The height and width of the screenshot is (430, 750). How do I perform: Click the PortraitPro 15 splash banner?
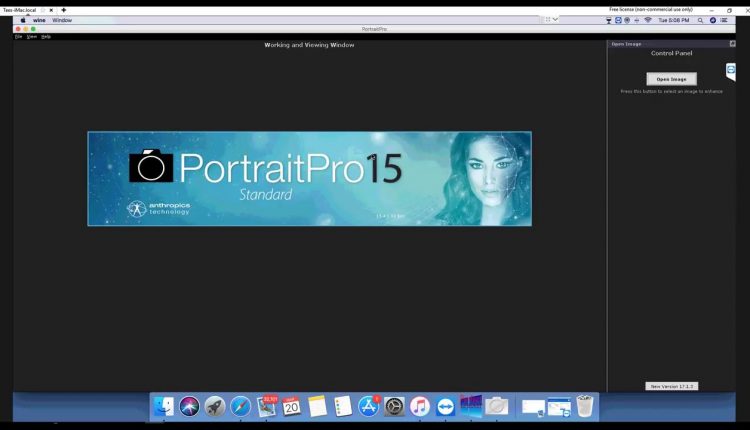[x=309, y=178]
